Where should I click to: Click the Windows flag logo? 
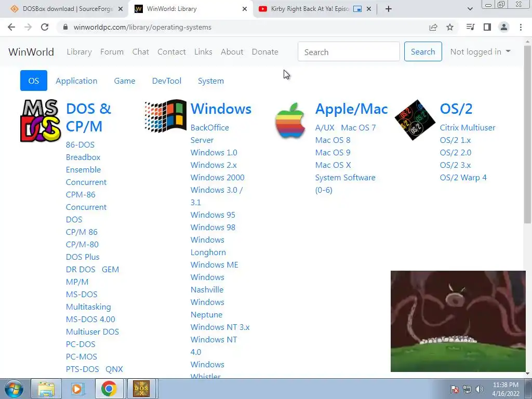coord(166,116)
